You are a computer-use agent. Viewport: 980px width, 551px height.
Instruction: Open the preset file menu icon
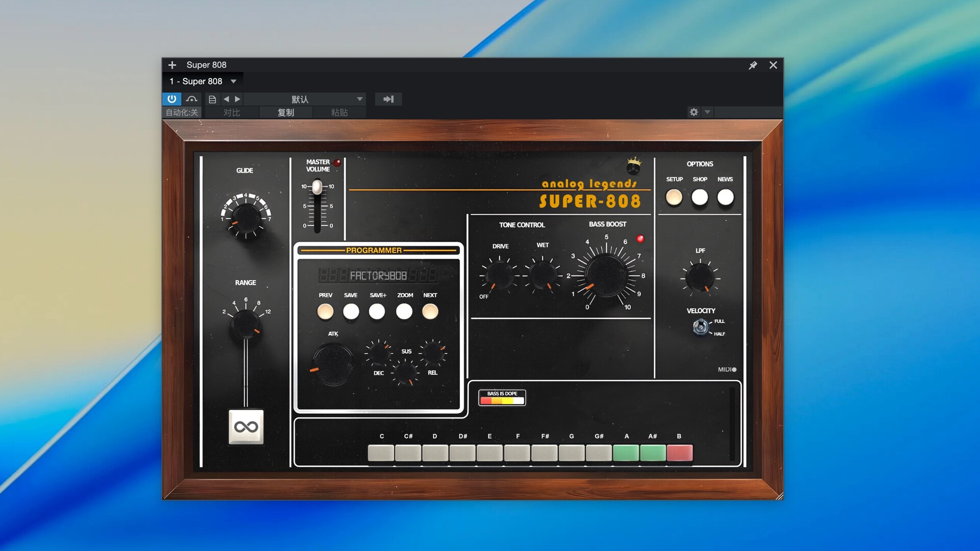click(x=212, y=99)
